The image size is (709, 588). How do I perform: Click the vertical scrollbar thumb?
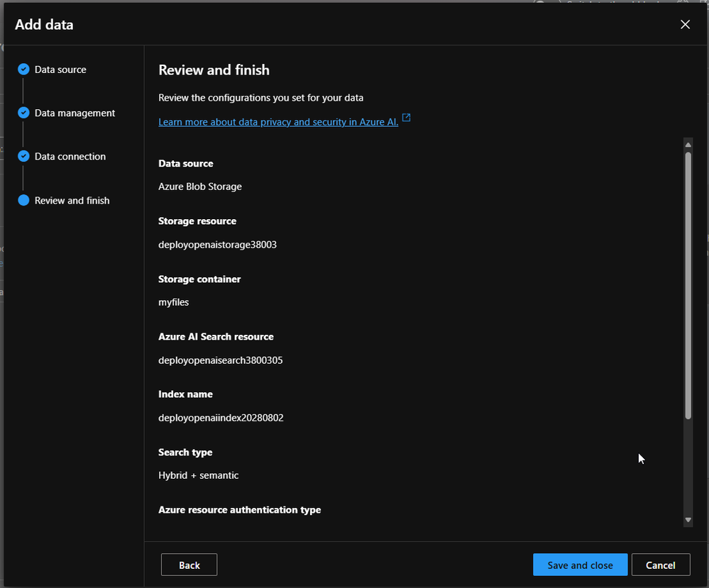pyautogui.click(x=688, y=286)
